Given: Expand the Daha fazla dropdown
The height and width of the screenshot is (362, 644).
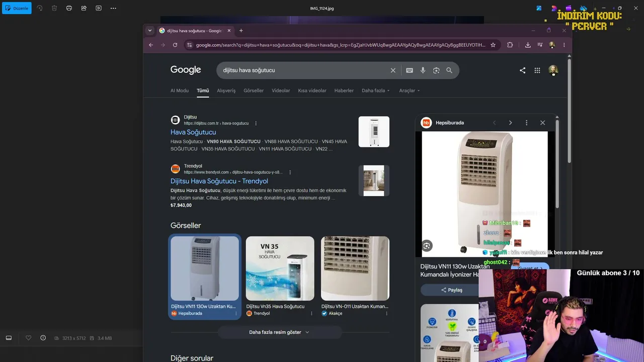Looking at the screenshot, I should pos(376,90).
